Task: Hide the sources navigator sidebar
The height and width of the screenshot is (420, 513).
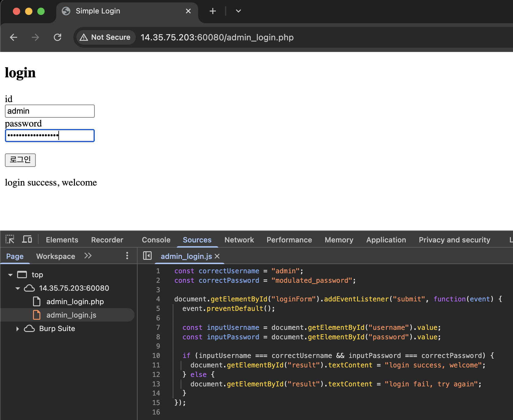Action: 147,256
